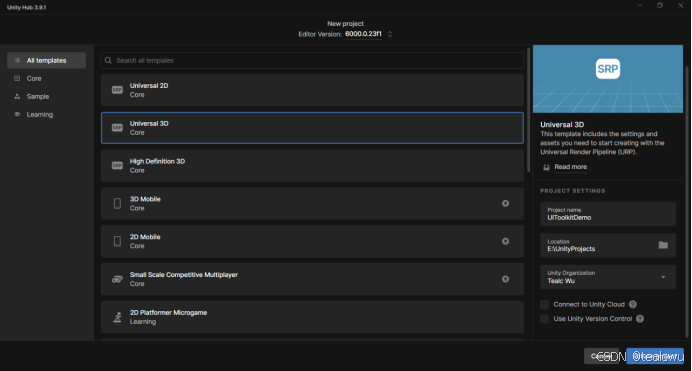
Task: Show help for Connect to Unity Cloud
Action: click(x=632, y=304)
